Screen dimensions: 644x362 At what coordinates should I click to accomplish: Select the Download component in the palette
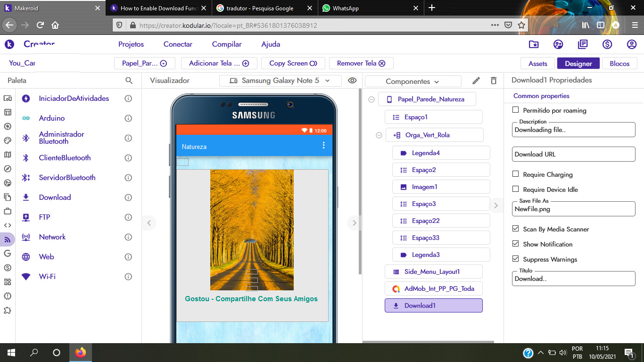point(55,197)
